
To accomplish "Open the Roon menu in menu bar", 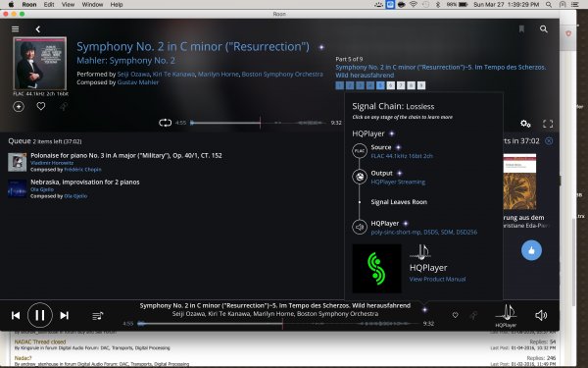I will click(x=28, y=5).
